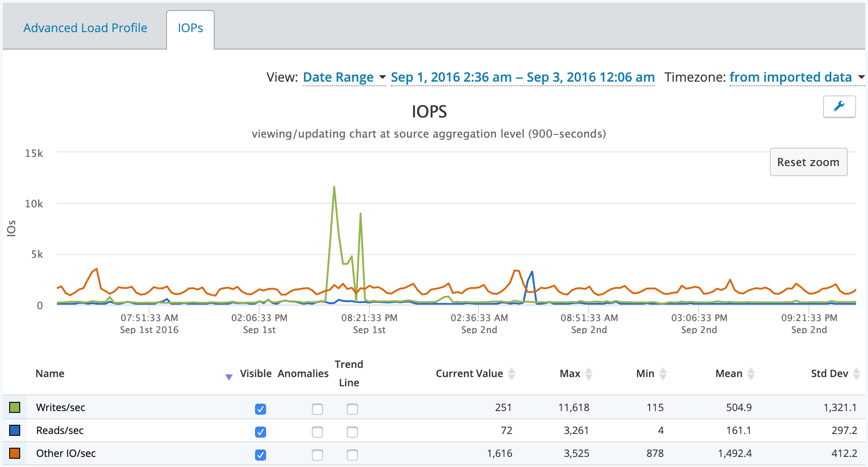The image size is (868, 467).
Task: Click the Current Value column header text
Action: pyautogui.click(x=469, y=373)
